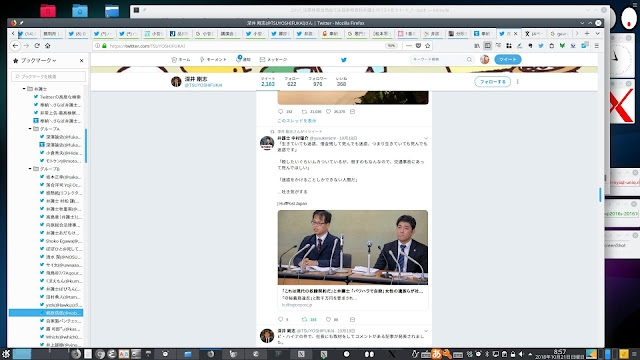Screen dimensions: 640x360
Task: Click the Twitter page vertical scrollbar
Action: coord(600,194)
